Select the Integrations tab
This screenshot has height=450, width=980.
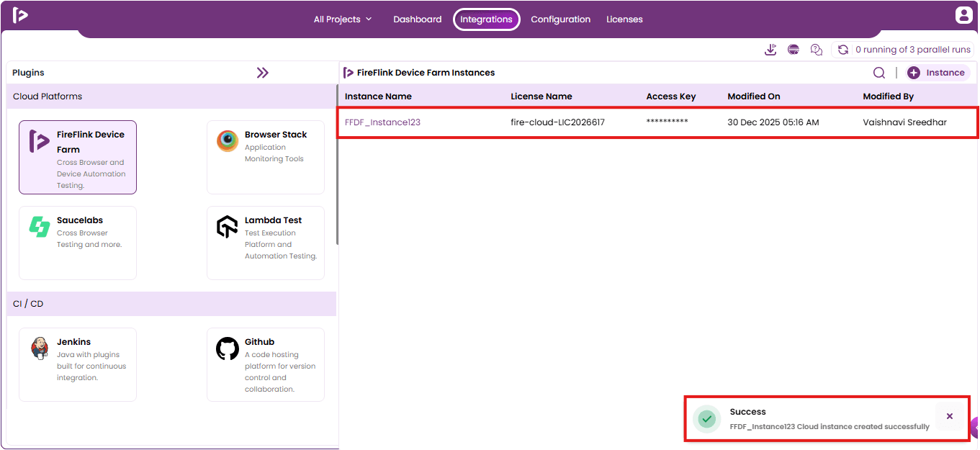[487, 19]
